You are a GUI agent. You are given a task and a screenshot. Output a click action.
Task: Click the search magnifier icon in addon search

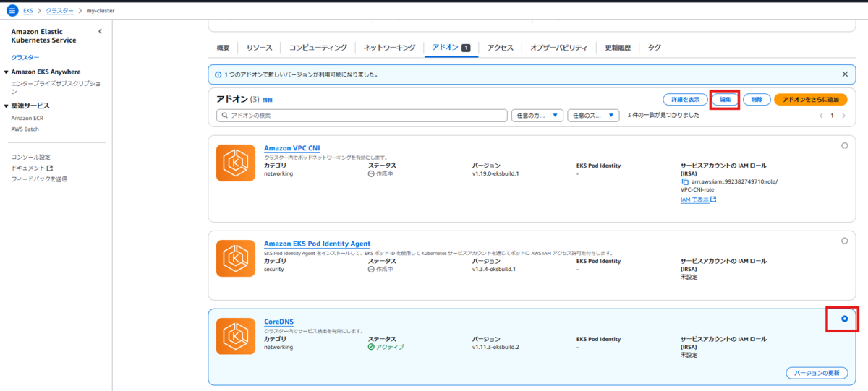click(x=224, y=116)
